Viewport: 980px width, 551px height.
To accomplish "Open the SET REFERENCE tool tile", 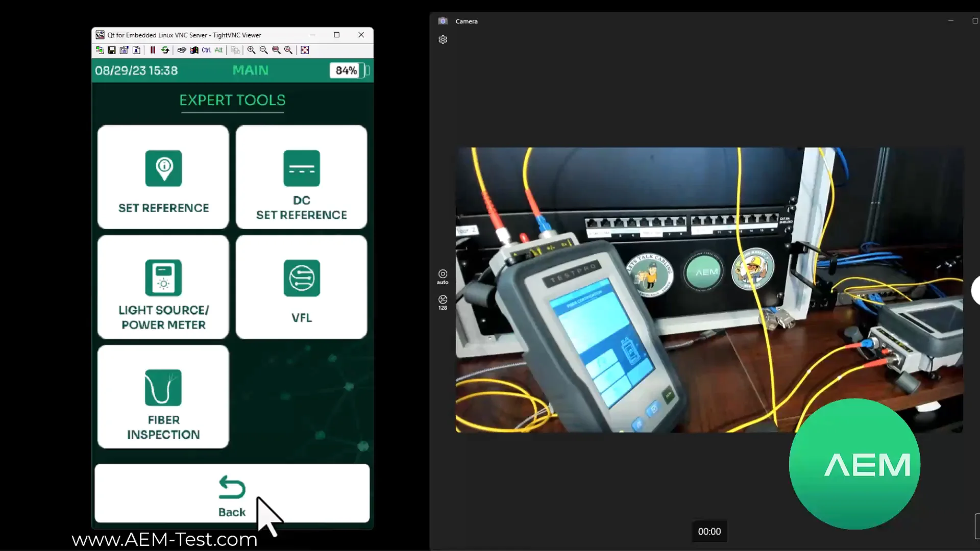I will coord(163,177).
